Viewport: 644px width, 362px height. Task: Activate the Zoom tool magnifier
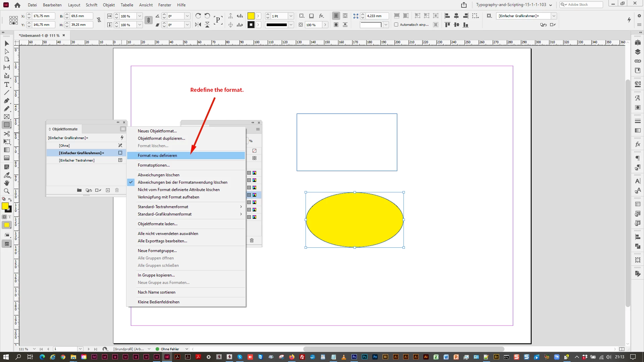pyautogui.click(x=6, y=191)
